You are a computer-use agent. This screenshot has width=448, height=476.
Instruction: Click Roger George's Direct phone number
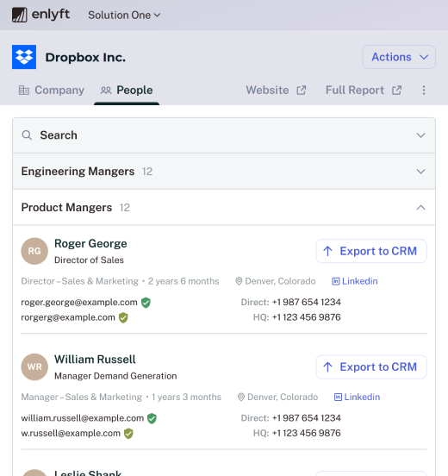coord(307,302)
